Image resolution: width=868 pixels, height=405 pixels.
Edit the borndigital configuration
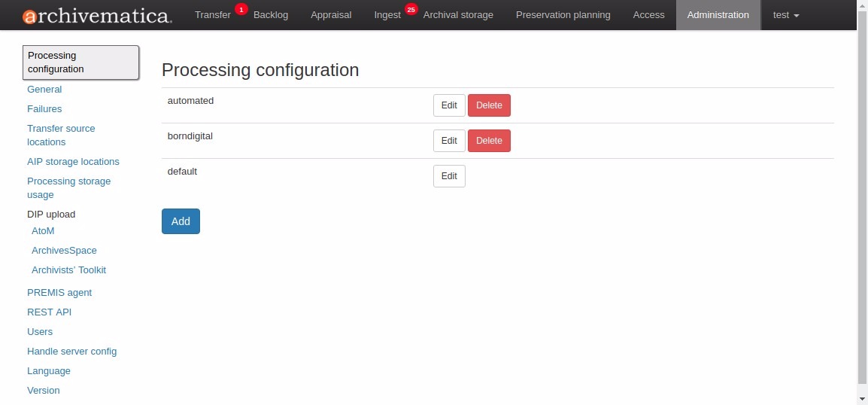tap(449, 141)
